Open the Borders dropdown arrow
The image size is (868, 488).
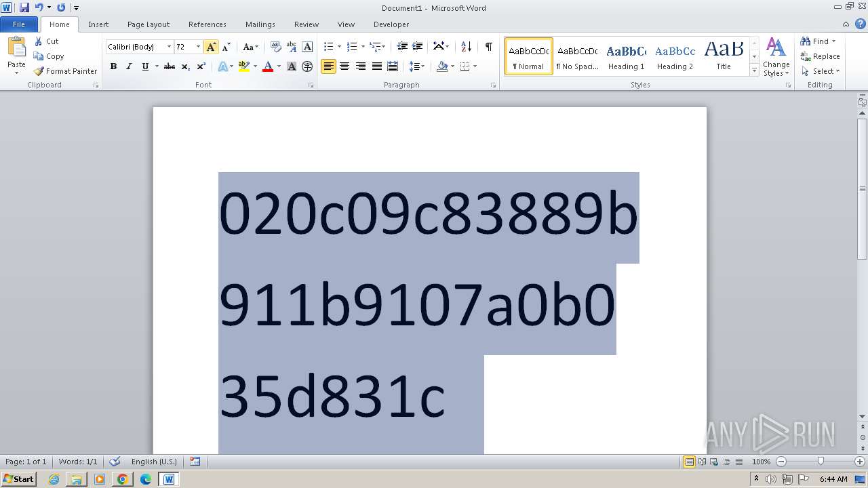pos(475,66)
